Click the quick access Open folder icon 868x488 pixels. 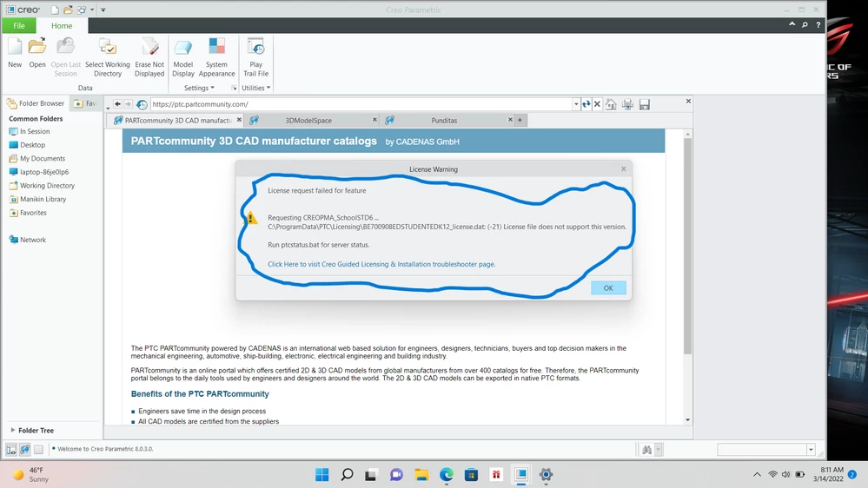(x=68, y=10)
